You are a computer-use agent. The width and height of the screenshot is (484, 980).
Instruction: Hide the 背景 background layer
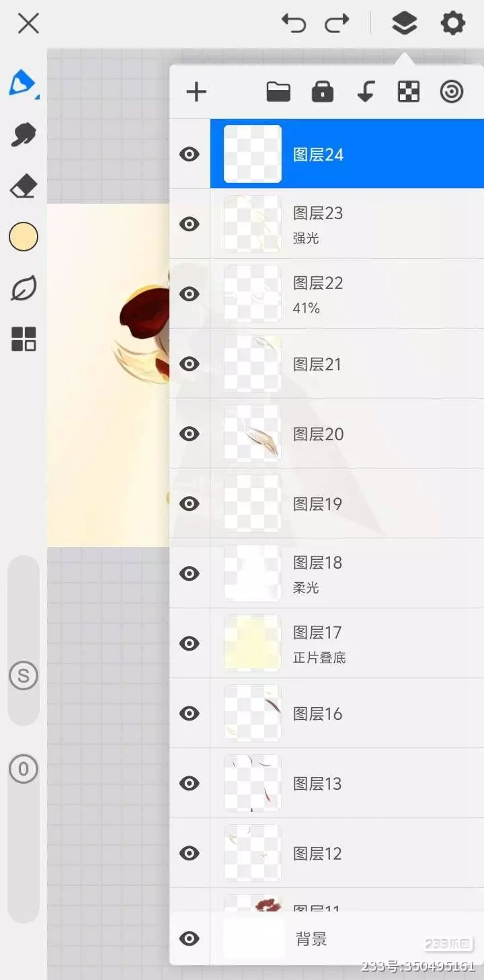190,938
